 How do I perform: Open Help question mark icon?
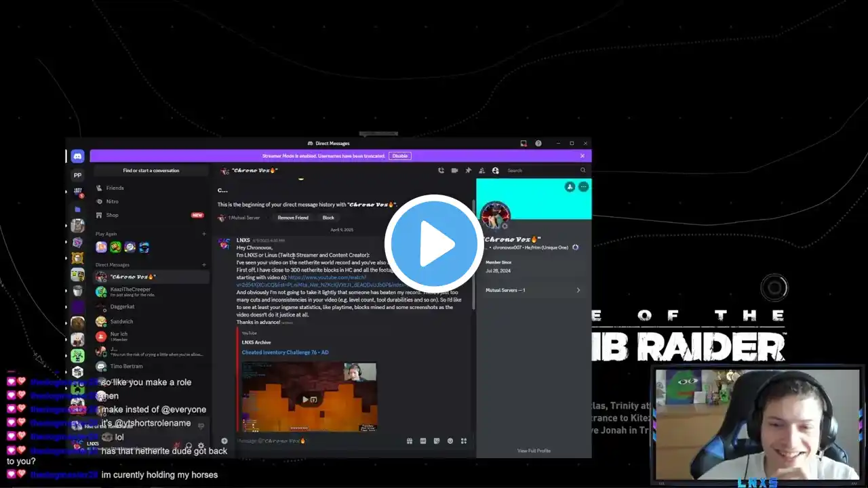pos(538,143)
